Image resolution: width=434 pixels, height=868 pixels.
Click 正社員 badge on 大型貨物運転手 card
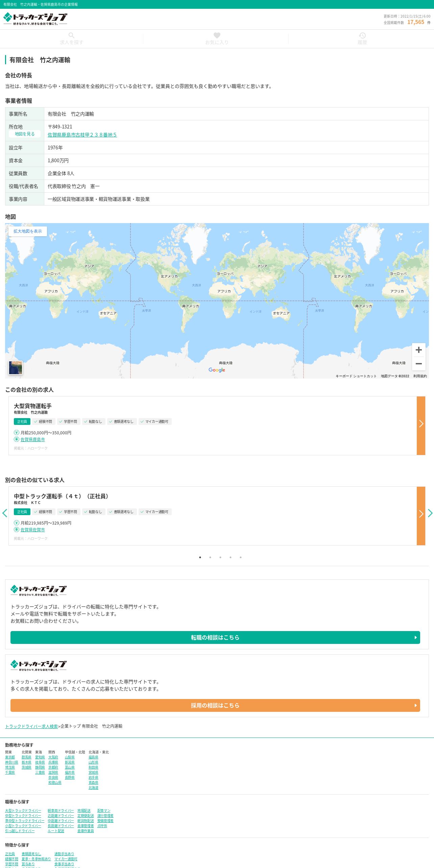point(22,421)
